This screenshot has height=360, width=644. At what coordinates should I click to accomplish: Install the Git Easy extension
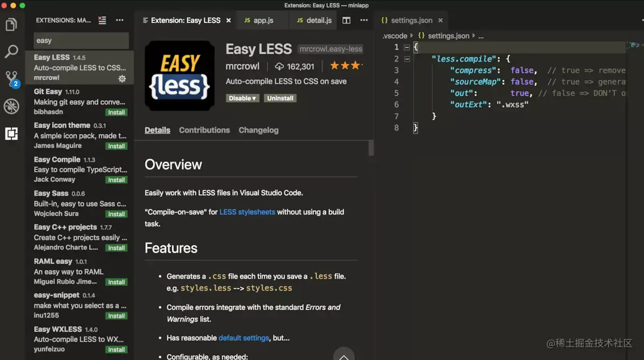pyautogui.click(x=116, y=113)
